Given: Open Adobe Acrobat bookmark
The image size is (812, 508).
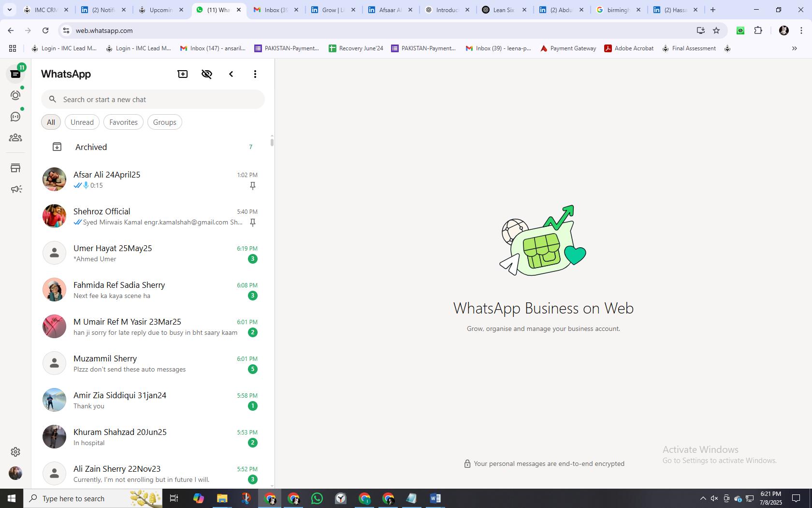Looking at the screenshot, I should [629, 48].
